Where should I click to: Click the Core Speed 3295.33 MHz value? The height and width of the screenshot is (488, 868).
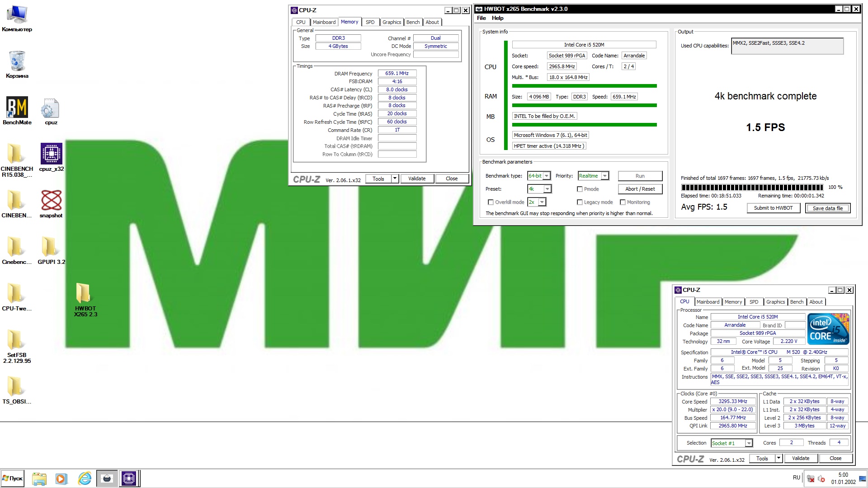tap(733, 401)
